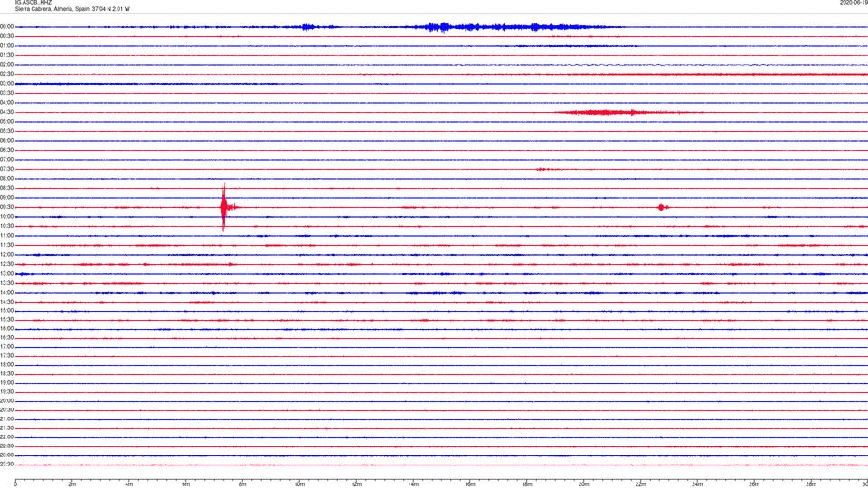Click the small red burst near 22m on the 09:30 trace

(661, 208)
